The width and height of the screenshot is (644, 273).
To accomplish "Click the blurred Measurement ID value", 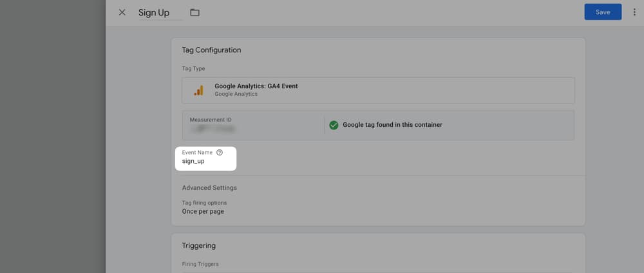I will [x=212, y=129].
